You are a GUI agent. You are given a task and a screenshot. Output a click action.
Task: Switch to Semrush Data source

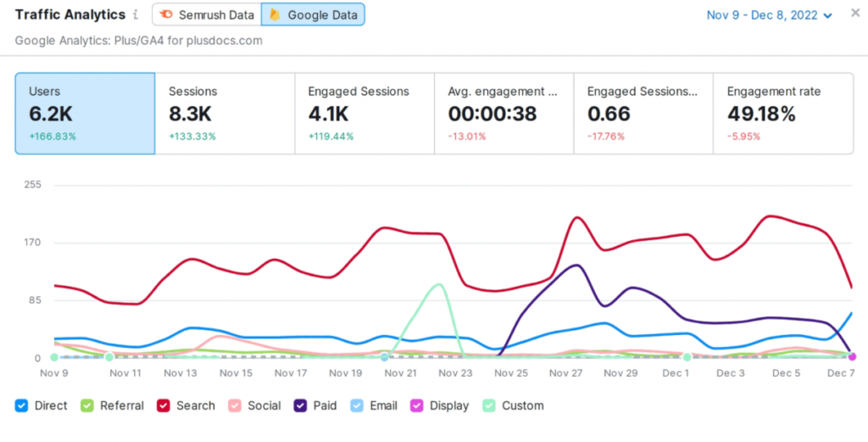[x=207, y=14]
